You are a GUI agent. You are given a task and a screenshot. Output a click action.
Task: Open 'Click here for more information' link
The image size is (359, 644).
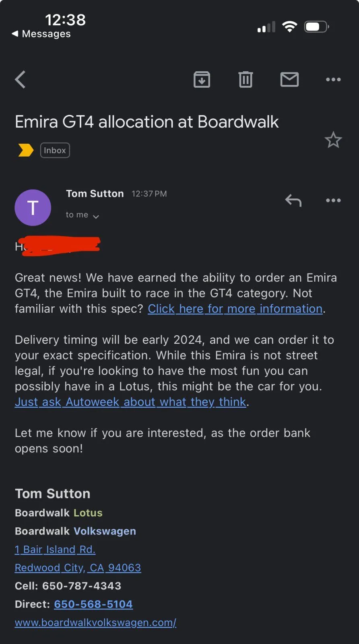click(235, 309)
